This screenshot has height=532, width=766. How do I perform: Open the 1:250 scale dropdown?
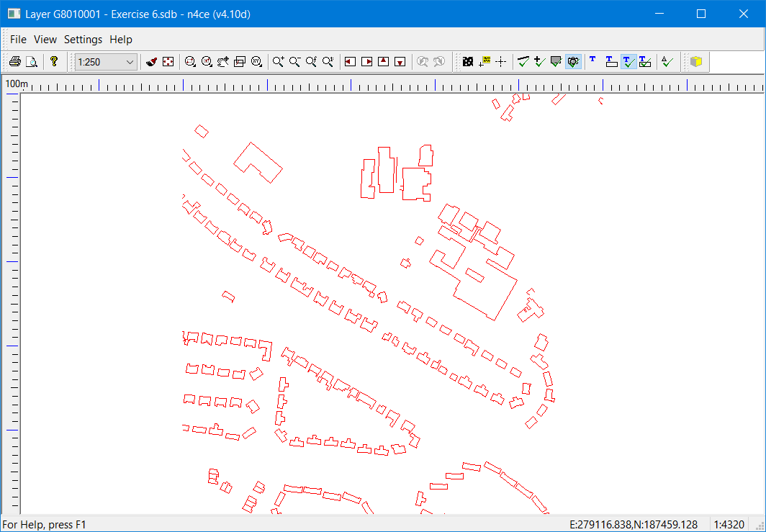point(106,62)
